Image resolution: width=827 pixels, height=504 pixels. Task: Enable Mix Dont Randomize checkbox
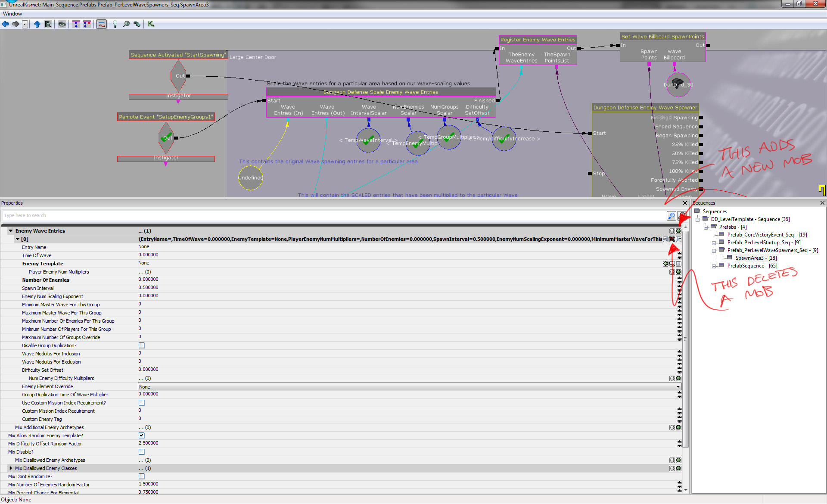click(x=142, y=476)
